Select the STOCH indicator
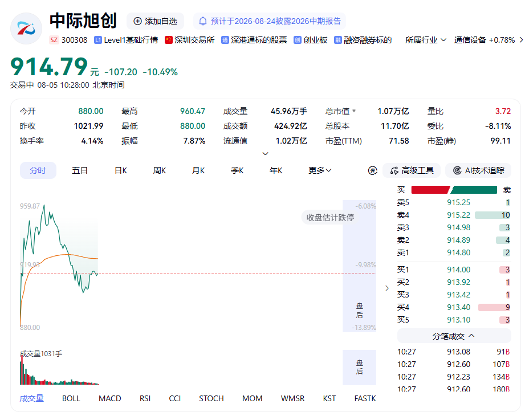This screenshot has height=420, width=525. [211, 398]
